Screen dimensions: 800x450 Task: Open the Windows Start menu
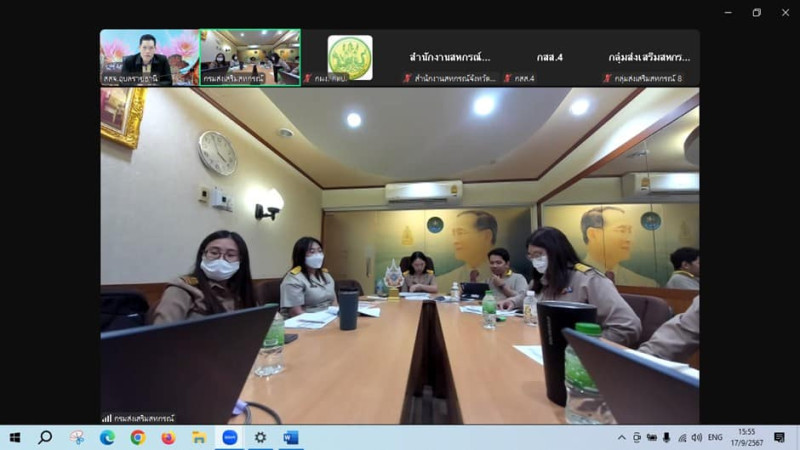14,437
